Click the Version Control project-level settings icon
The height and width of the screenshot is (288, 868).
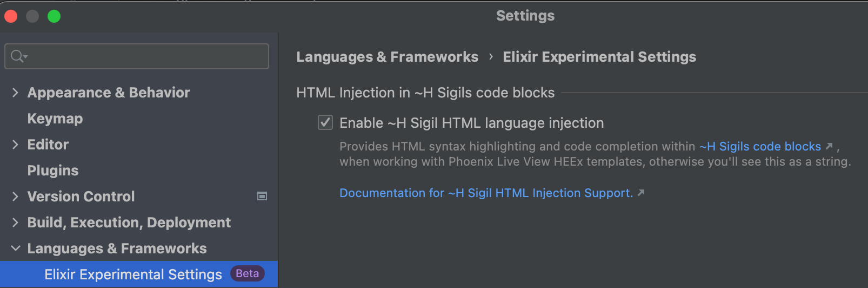point(262,197)
